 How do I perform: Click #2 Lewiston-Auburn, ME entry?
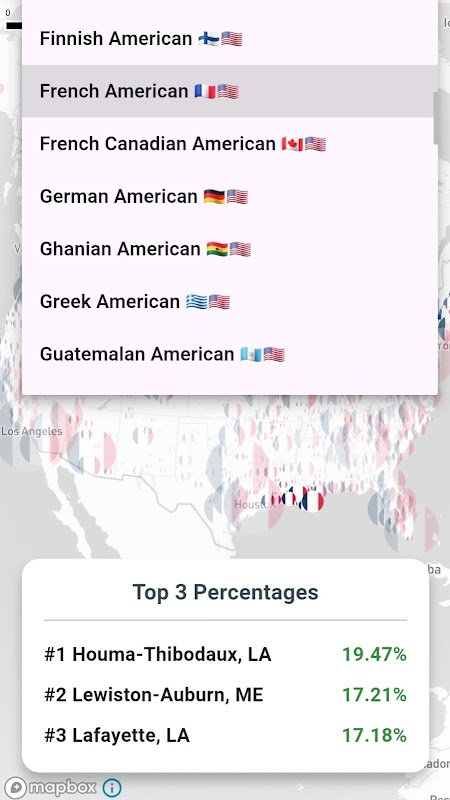pyautogui.click(x=225, y=695)
